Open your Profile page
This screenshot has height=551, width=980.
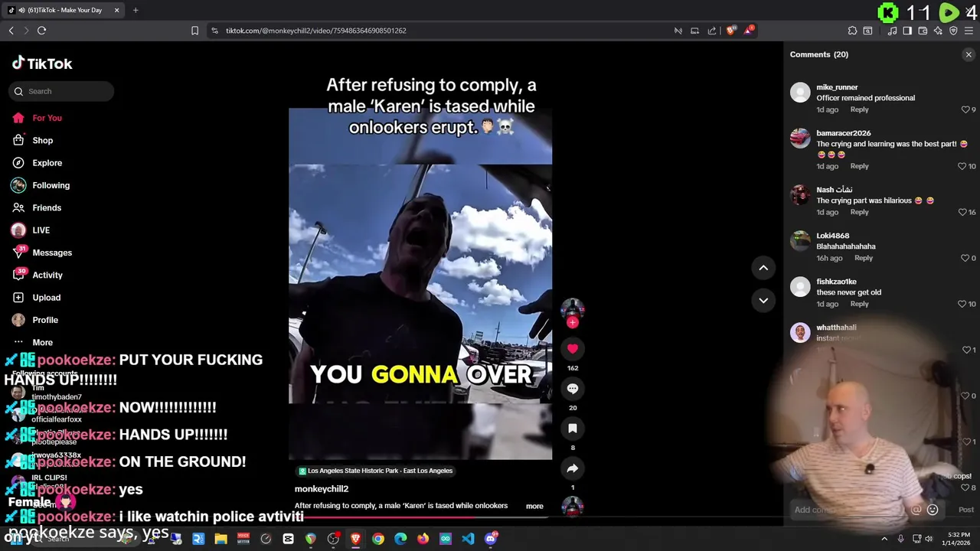[35, 320]
